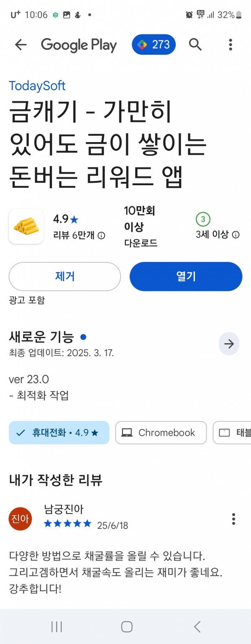
Task: Expand 새로운 기능 section with arrow button
Action: click(x=229, y=344)
